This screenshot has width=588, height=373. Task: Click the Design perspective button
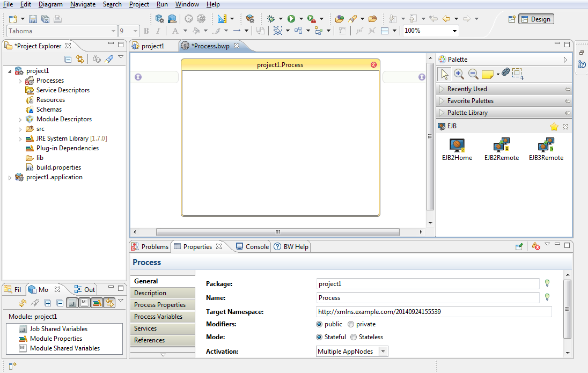tap(535, 19)
